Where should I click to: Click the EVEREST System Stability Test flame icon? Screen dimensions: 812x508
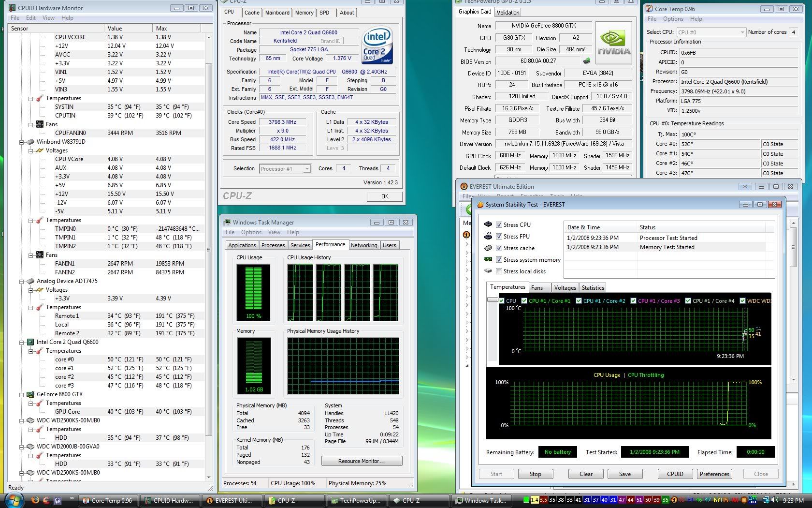(x=480, y=205)
